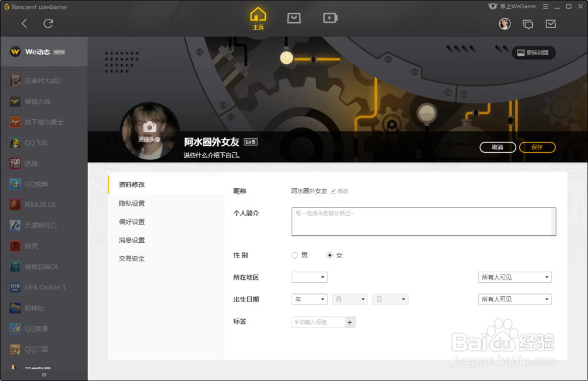Select 男 gender radio button
The height and width of the screenshot is (381, 588).
(295, 255)
